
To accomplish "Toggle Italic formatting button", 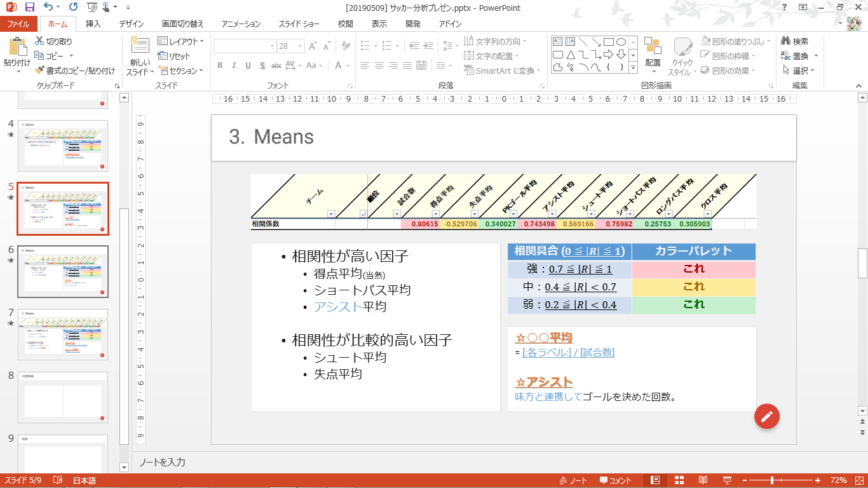I will point(234,65).
